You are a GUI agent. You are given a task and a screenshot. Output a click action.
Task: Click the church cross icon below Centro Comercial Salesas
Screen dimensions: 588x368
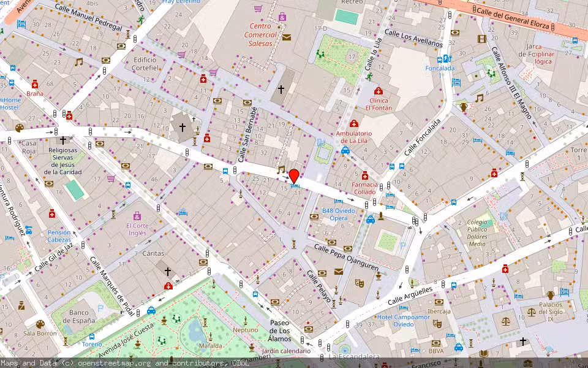(x=281, y=90)
